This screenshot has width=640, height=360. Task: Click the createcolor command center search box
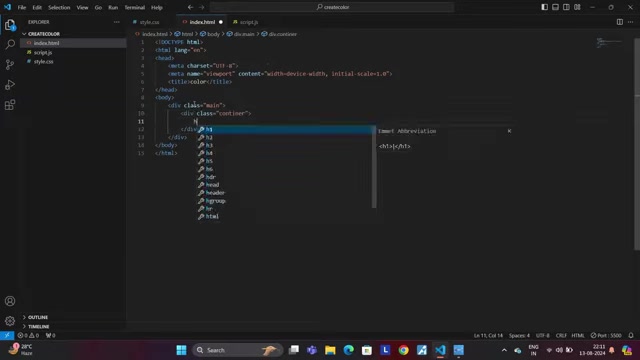[332, 7]
